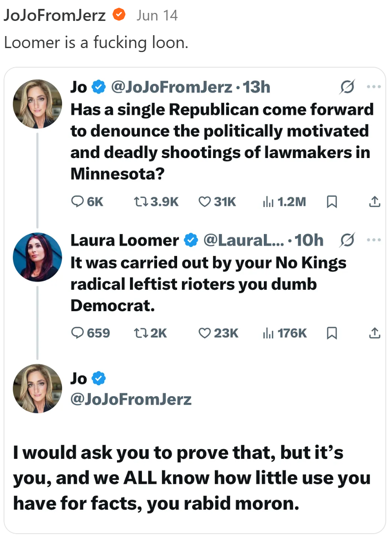
Task: Share Jo's first tweet
Action: point(375,202)
